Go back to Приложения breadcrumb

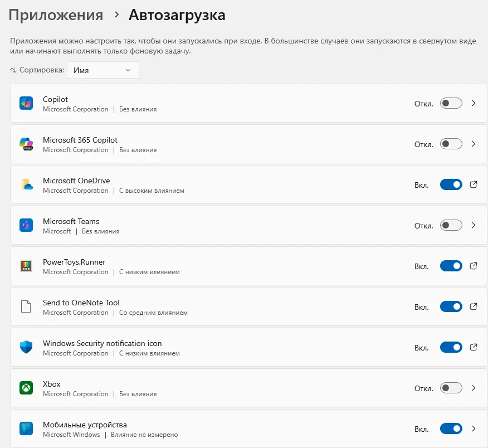tap(56, 15)
